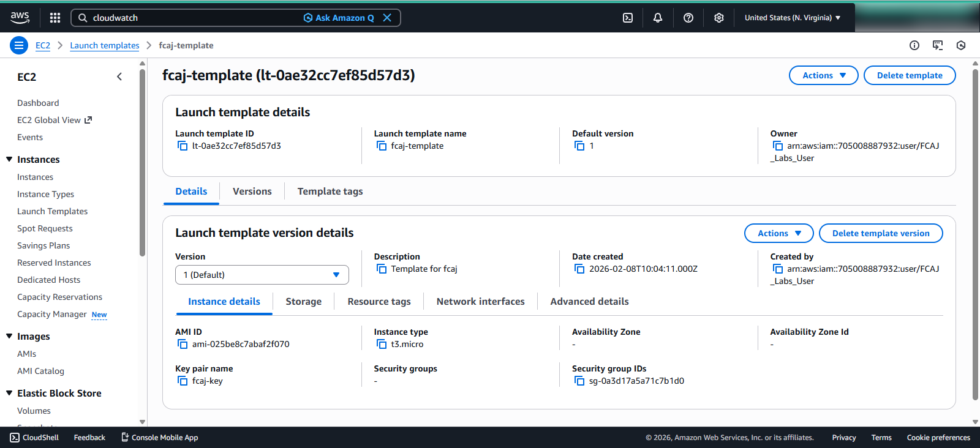Viewport: 980px width, 448px height.
Task: Copy the date created value
Action: pos(579,269)
